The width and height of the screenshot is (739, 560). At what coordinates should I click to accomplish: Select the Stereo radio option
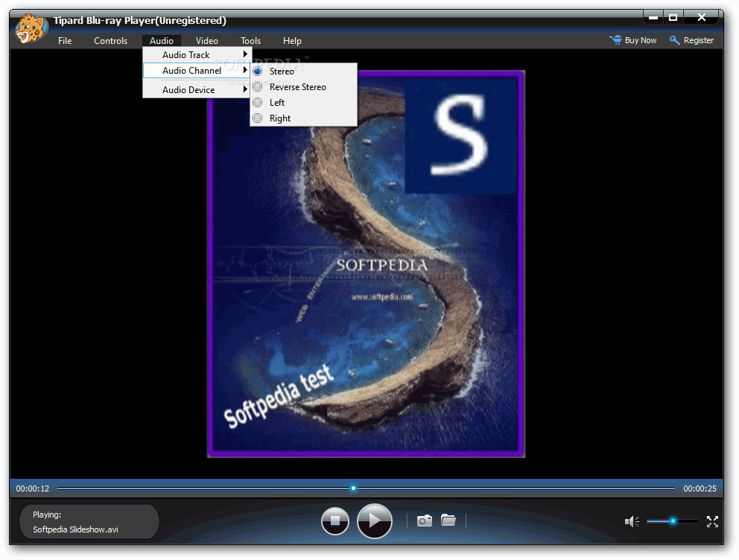(257, 71)
